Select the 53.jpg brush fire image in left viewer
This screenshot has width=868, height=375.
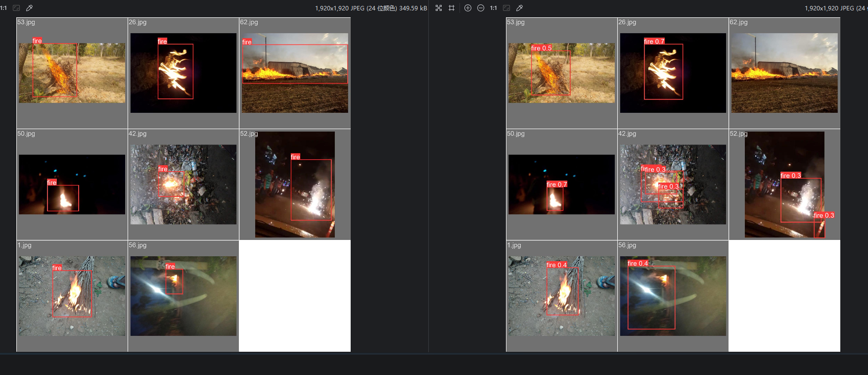point(72,73)
